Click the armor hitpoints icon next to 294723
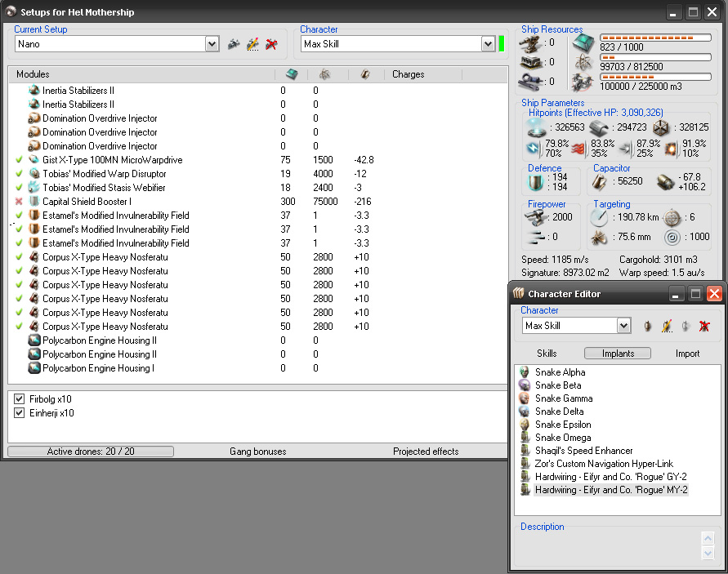This screenshot has height=574, width=728. pos(598,127)
